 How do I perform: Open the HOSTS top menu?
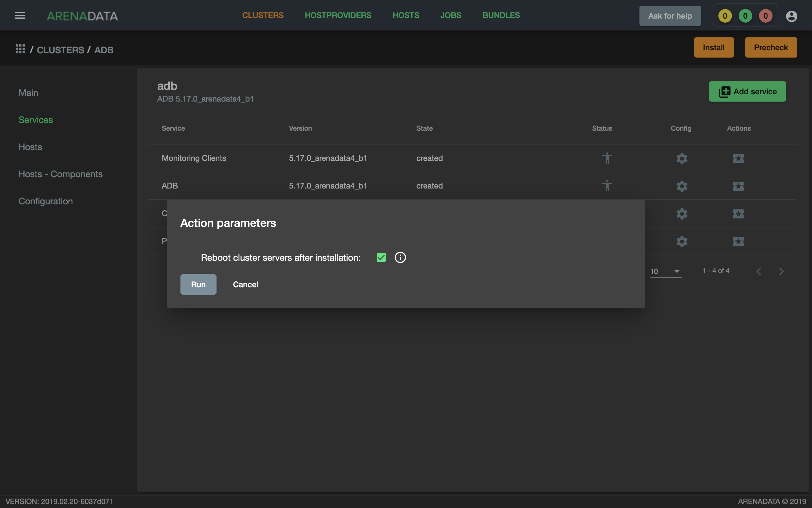tap(406, 15)
